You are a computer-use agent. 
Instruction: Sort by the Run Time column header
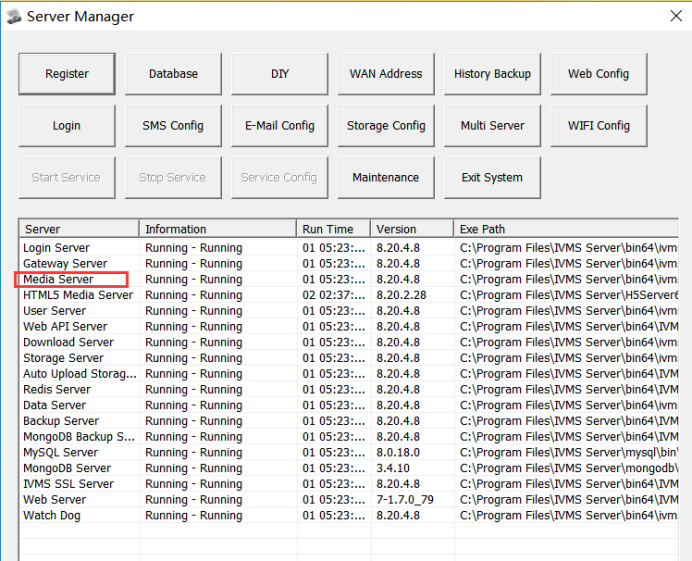[334, 229]
